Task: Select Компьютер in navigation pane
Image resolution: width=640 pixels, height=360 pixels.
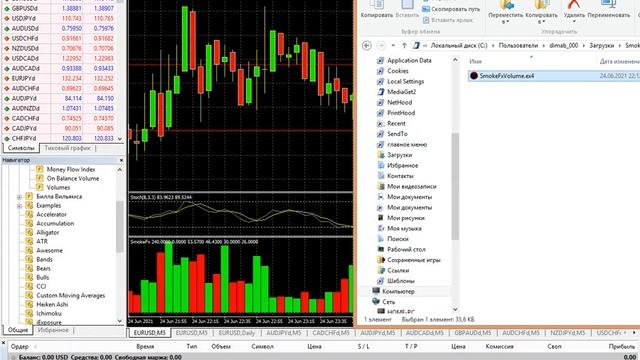Action: 398,291
